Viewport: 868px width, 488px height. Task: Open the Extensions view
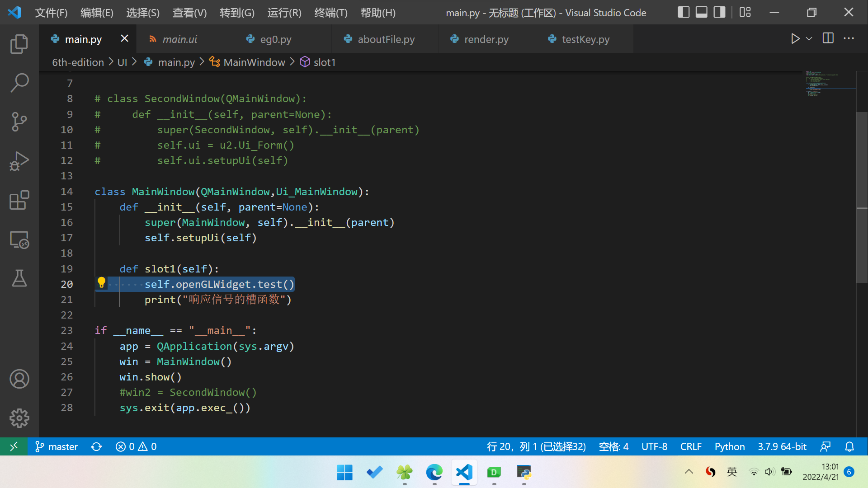pyautogui.click(x=19, y=200)
